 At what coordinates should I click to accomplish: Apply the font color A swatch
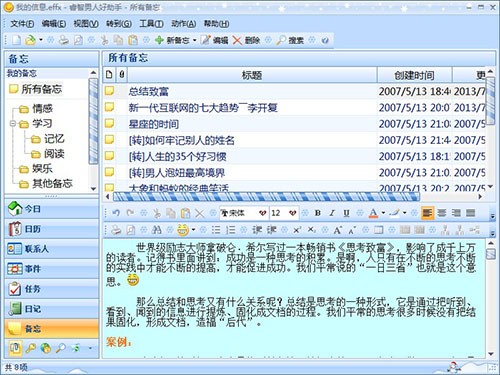[x=374, y=213]
